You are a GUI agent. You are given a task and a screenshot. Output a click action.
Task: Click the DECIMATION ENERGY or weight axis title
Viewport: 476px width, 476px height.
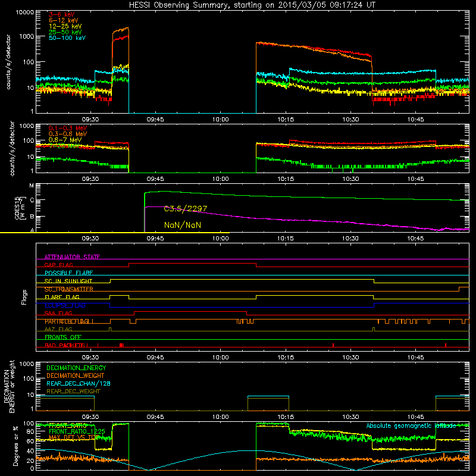(9, 386)
